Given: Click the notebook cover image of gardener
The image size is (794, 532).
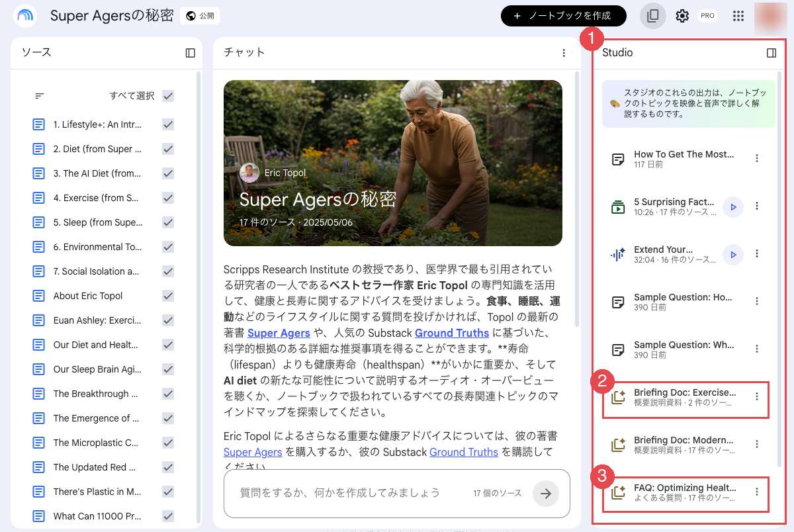Looking at the screenshot, I should pyautogui.click(x=393, y=163).
